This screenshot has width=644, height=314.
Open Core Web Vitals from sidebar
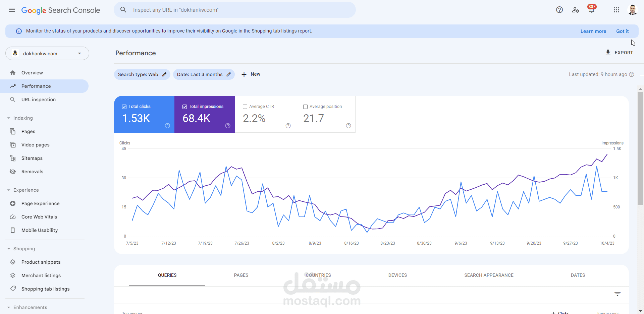tap(39, 217)
